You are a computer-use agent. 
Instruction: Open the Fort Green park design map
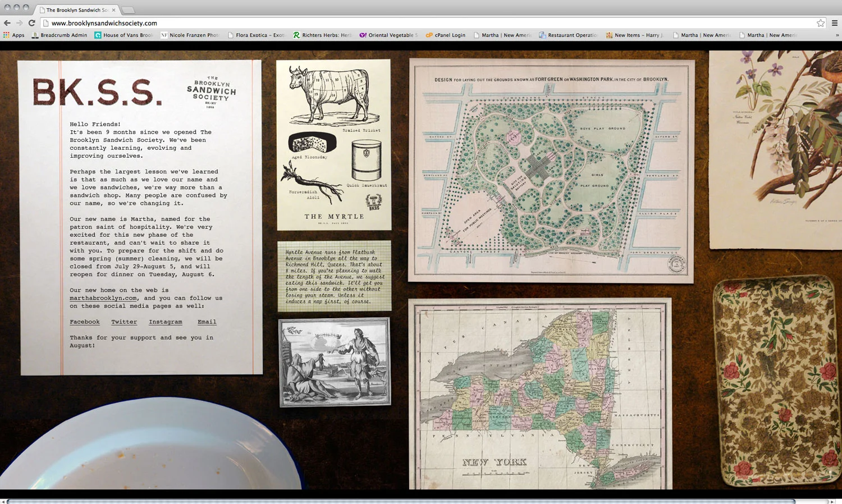pos(551,170)
